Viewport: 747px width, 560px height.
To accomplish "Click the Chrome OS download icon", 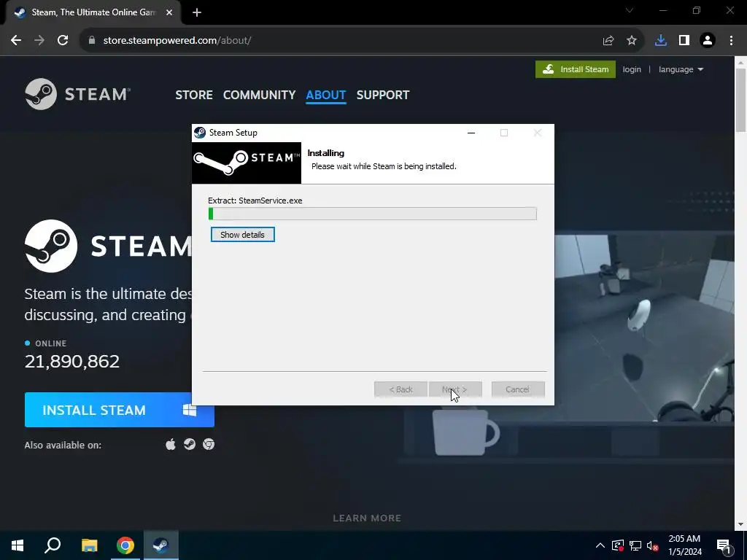I will tap(209, 445).
